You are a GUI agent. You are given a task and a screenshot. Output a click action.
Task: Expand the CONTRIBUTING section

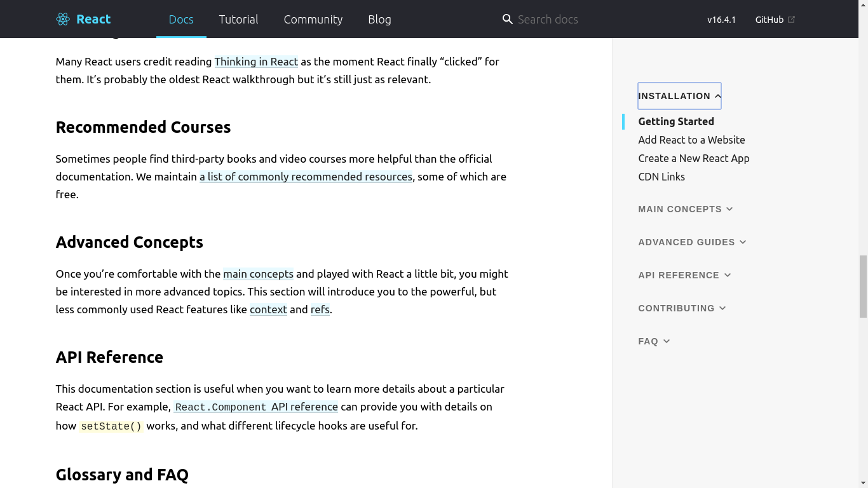(682, 308)
